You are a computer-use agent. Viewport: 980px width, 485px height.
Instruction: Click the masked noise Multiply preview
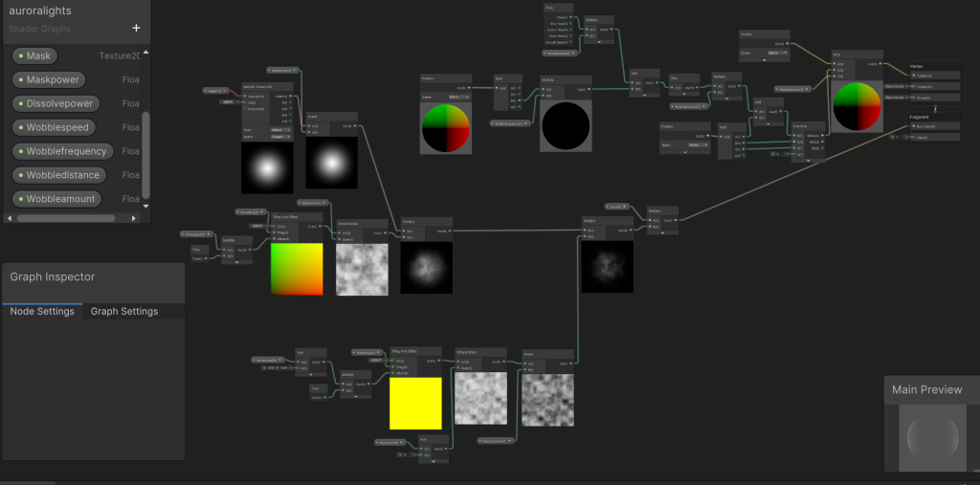coord(426,268)
